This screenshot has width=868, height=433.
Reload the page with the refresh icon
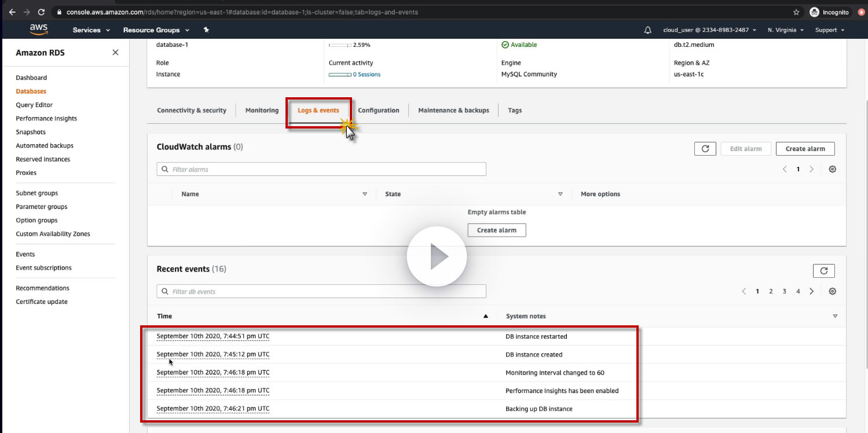(x=41, y=12)
